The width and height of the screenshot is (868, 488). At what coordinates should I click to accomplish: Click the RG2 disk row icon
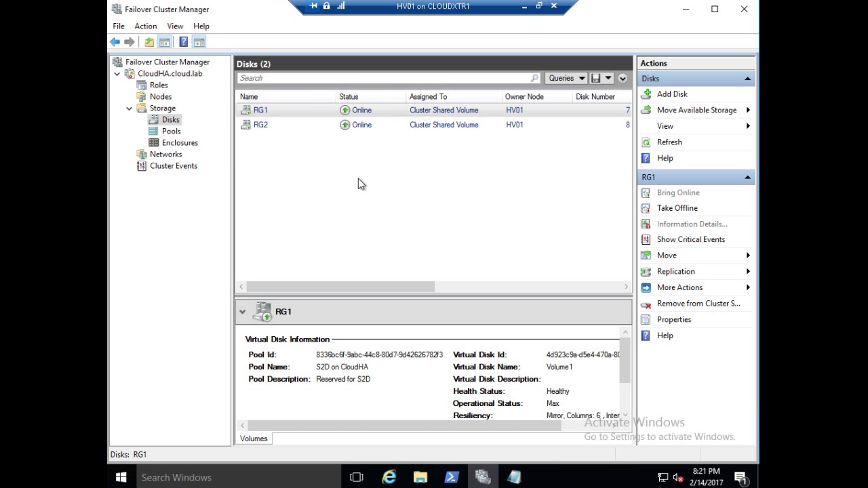[x=245, y=125]
